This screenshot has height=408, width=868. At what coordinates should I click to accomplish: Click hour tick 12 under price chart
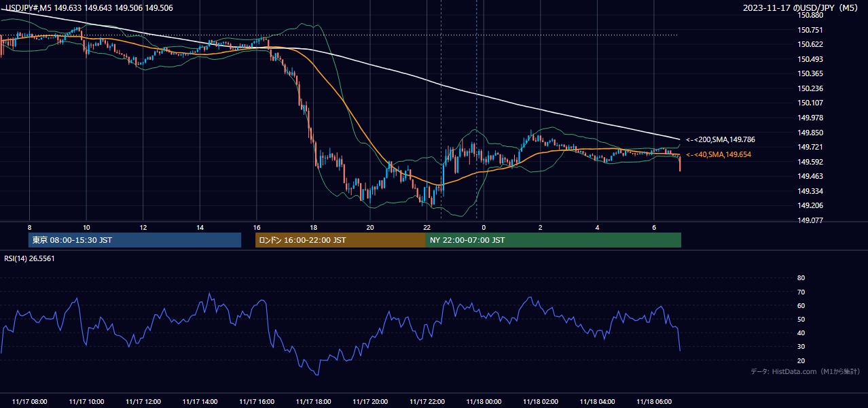(x=143, y=227)
